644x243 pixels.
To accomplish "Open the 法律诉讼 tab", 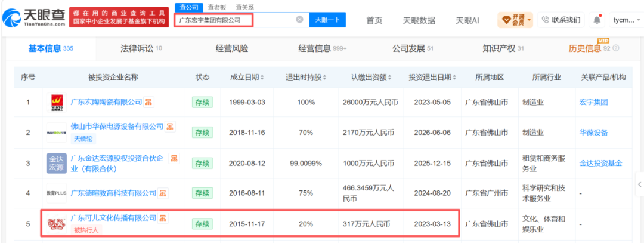I will coord(141,48).
